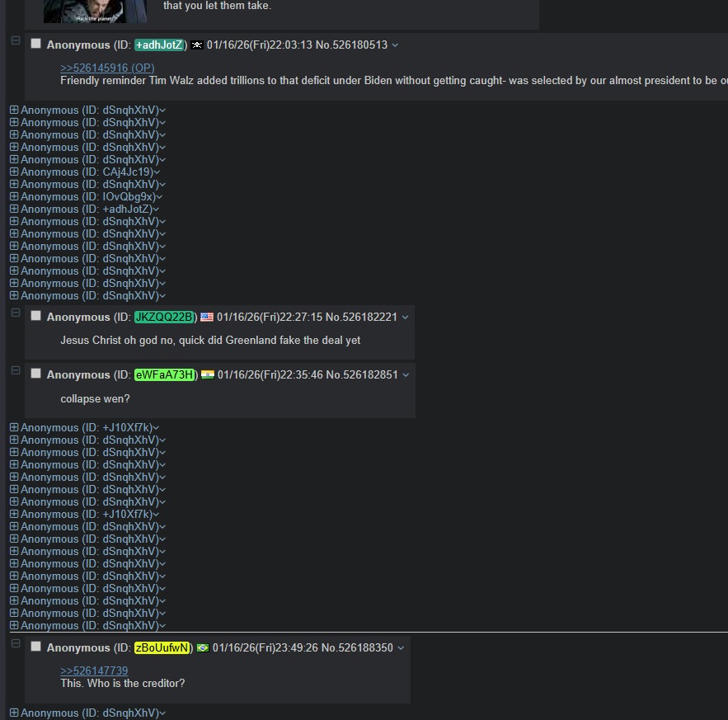This screenshot has width=728, height=720.
Task: Follow the >>526145916 (OP) quote link
Action: [x=107, y=68]
